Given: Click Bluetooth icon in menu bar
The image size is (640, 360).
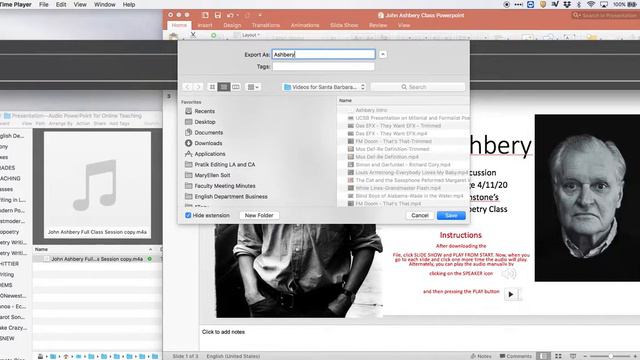Looking at the screenshot, I should [x=579, y=4].
